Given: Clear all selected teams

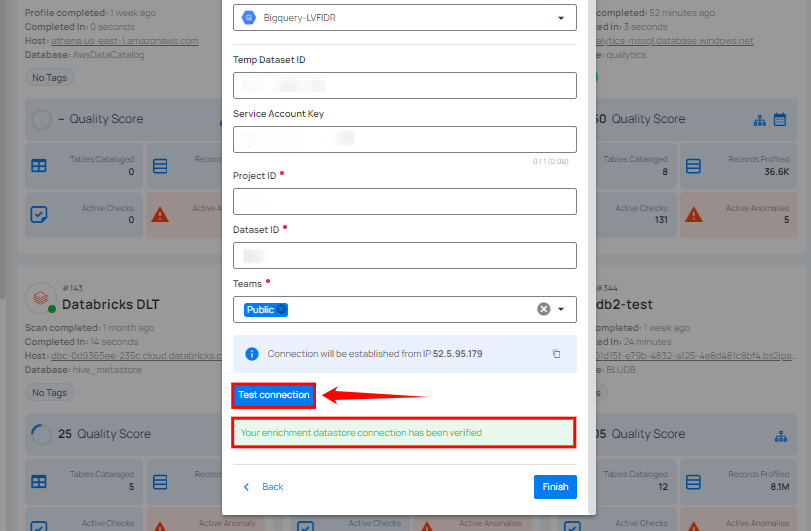Looking at the screenshot, I should pyautogui.click(x=544, y=310).
